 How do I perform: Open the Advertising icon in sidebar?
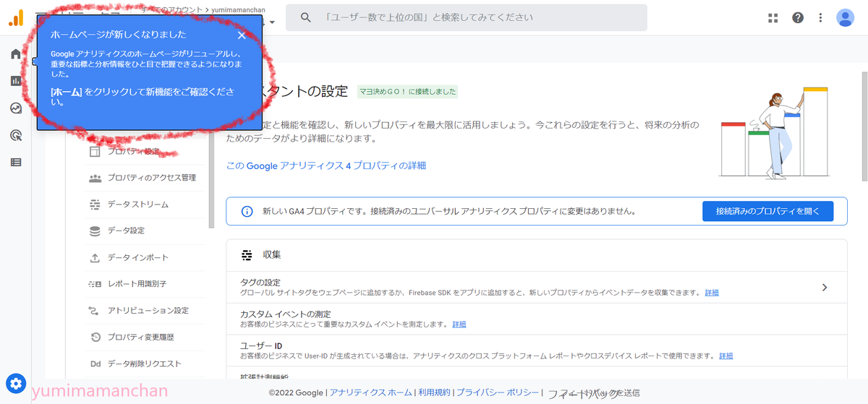click(16, 135)
